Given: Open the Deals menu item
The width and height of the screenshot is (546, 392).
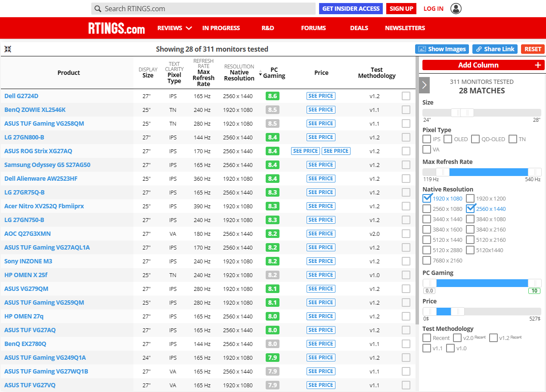Looking at the screenshot, I should tap(359, 28).
